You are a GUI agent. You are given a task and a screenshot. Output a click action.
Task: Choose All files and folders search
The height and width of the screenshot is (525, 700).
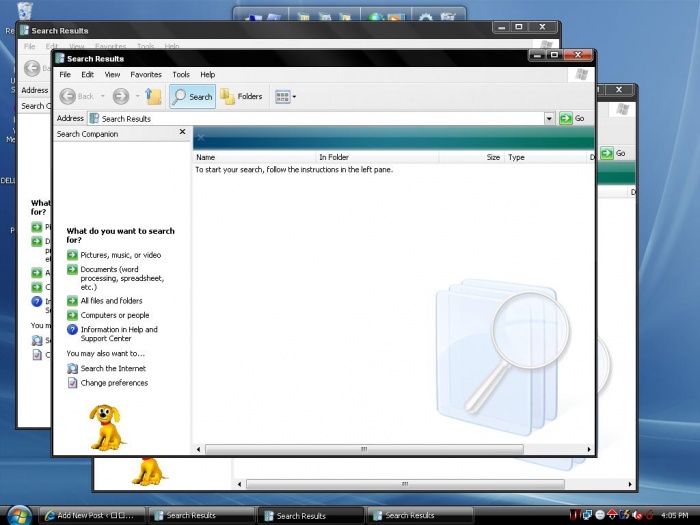[111, 301]
